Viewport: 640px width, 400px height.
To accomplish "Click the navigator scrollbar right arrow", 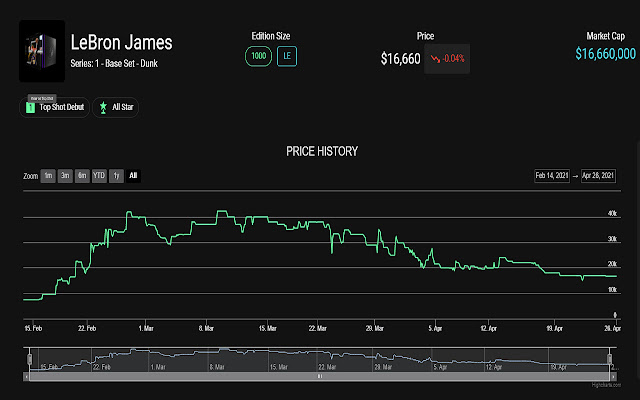I will [613, 376].
